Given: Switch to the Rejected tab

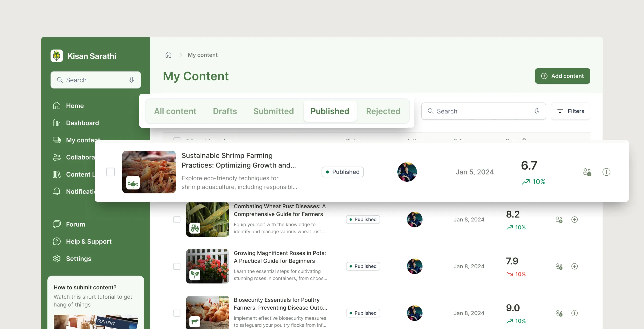Looking at the screenshot, I should point(383,111).
